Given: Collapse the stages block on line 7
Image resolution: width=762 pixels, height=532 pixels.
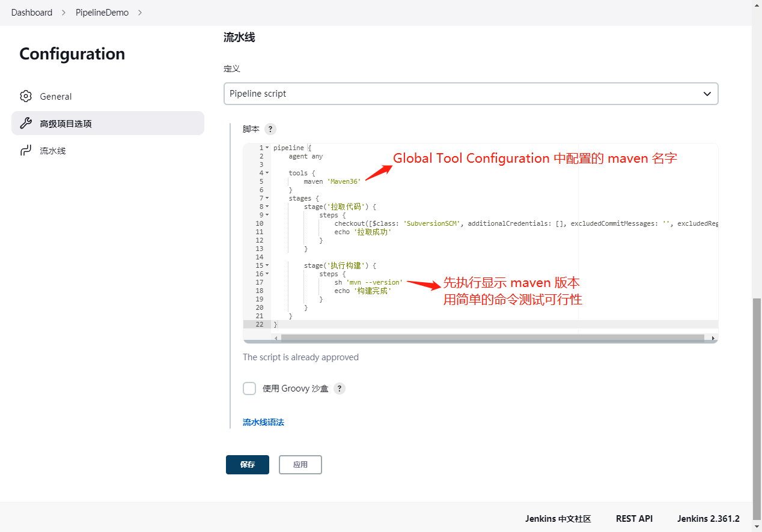Looking at the screenshot, I should tap(266, 198).
